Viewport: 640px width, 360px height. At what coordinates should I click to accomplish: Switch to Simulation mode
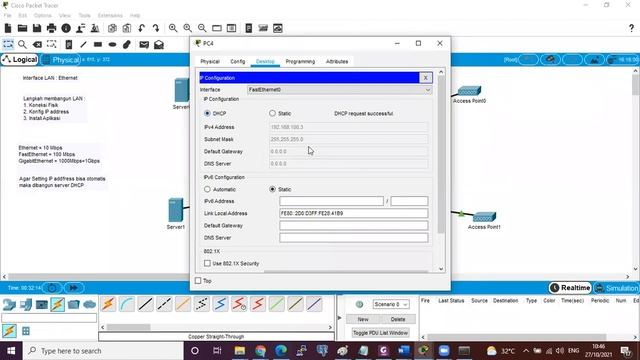(617, 288)
